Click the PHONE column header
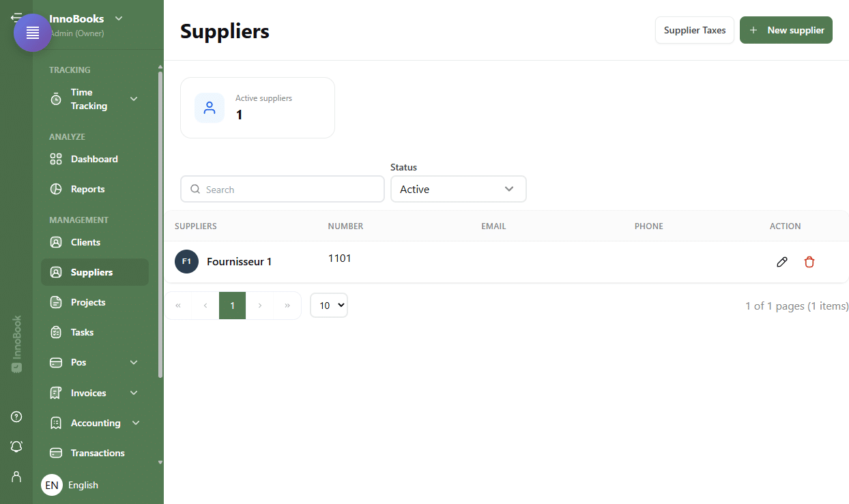Viewport: 849px width, 504px height. (649, 226)
